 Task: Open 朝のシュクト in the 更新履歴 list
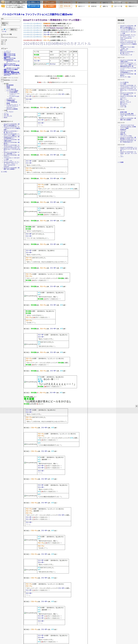point(124,50)
